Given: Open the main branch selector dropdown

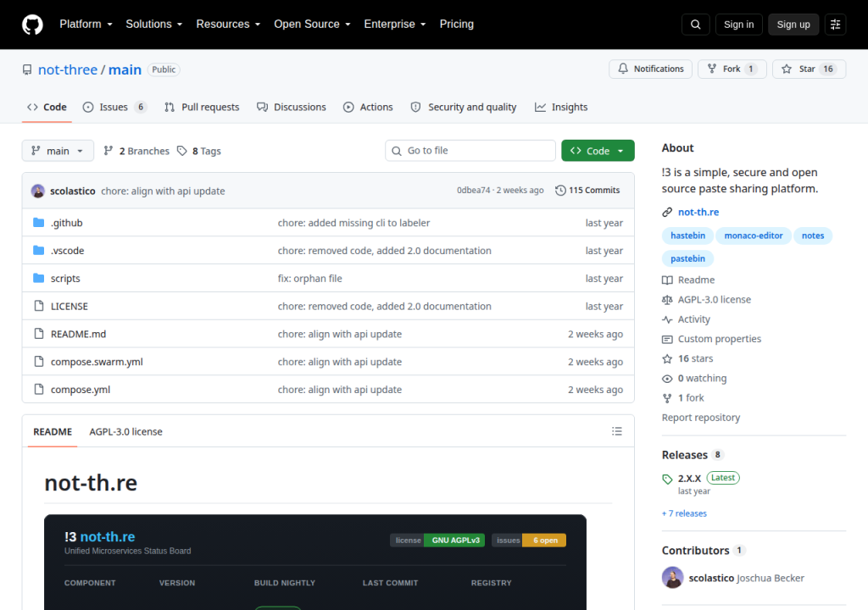Looking at the screenshot, I should click(x=58, y=151).
